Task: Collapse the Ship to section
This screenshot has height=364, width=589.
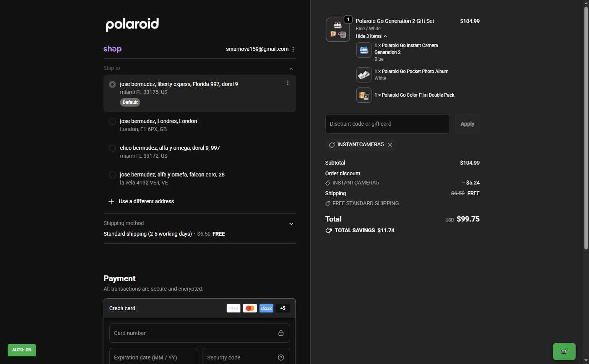Action: pyautogui.click(x=291, y=69)
